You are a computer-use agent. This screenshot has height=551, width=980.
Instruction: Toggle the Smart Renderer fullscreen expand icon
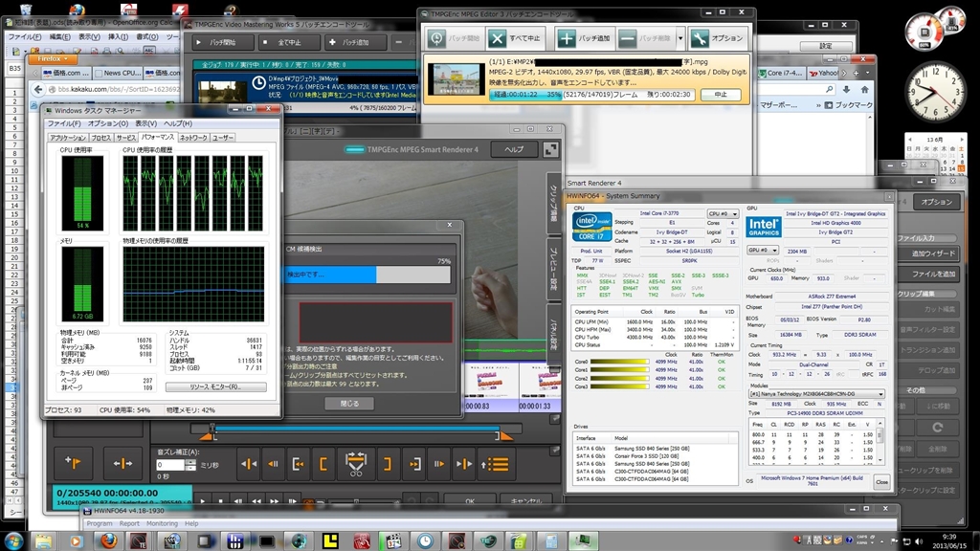[550, 149]
